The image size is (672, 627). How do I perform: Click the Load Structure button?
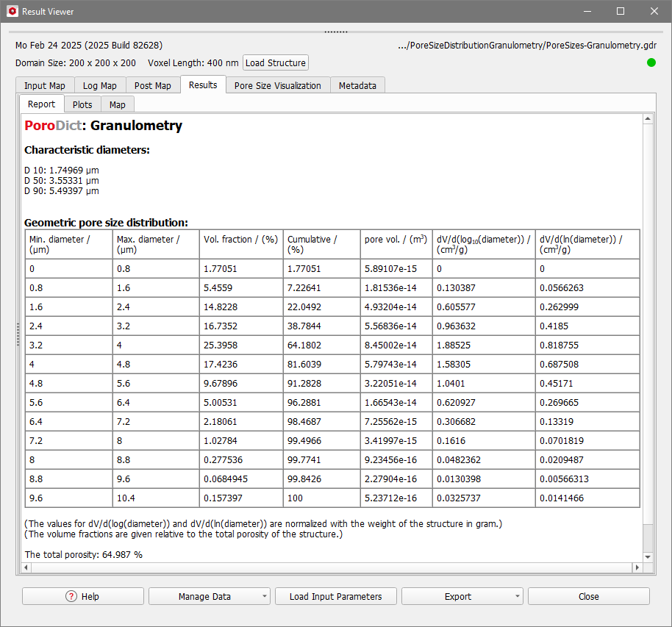[275, 62]
